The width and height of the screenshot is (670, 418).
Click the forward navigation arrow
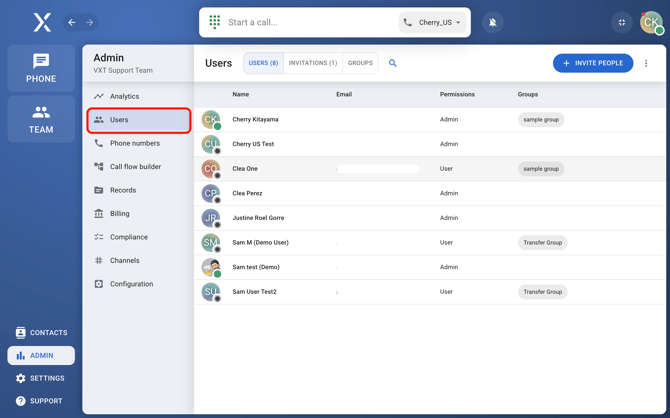pyautogui.click(x=90, y=22)
